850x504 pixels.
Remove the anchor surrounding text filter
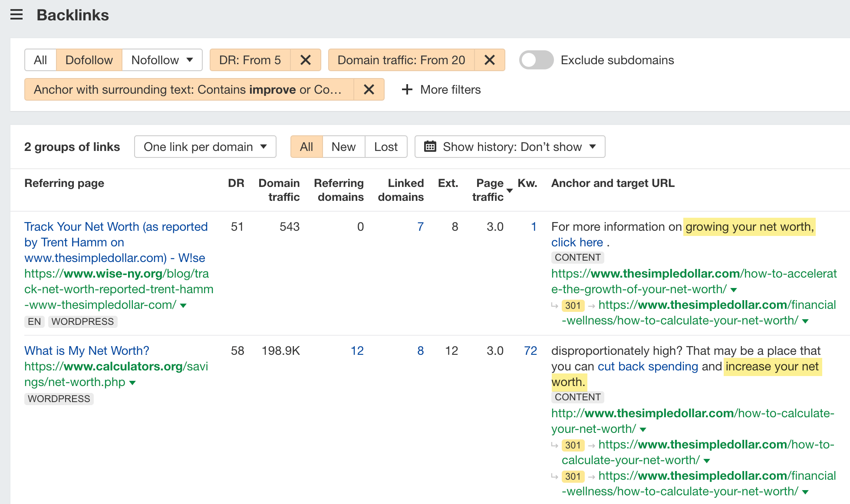pos(369,89)
